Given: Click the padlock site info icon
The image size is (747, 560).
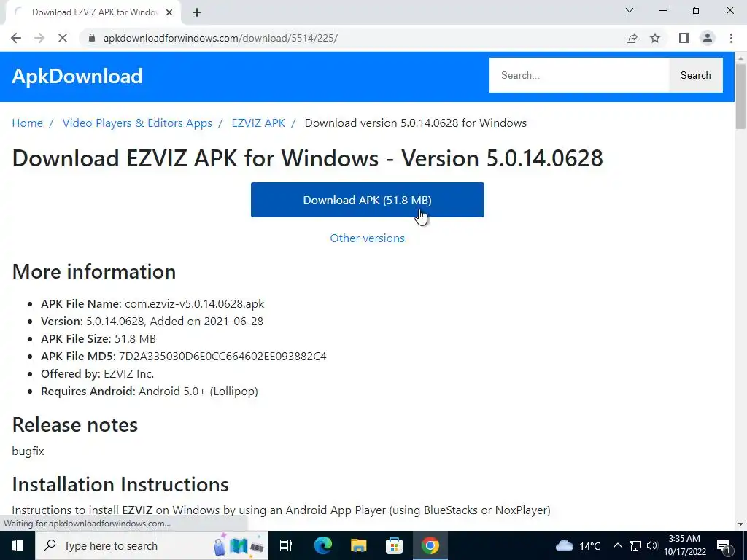Looking at the screenshot, I should pos(92,38).
